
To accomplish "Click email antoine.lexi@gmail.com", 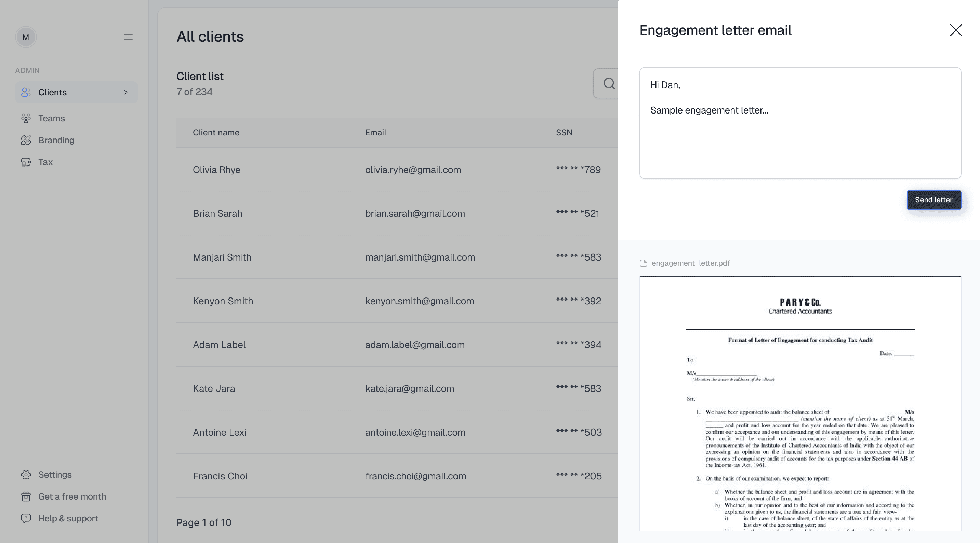I will pos(415,432).
